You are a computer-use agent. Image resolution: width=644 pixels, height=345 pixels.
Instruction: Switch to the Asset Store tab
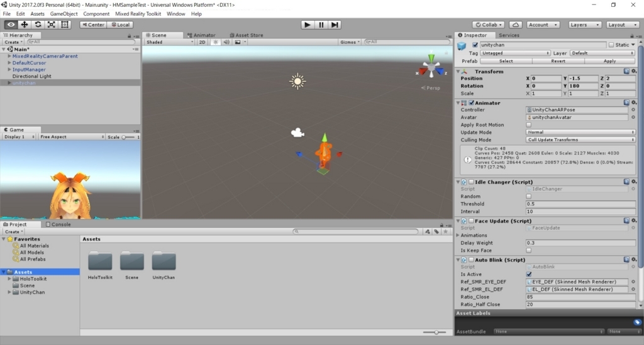point(247,35)
